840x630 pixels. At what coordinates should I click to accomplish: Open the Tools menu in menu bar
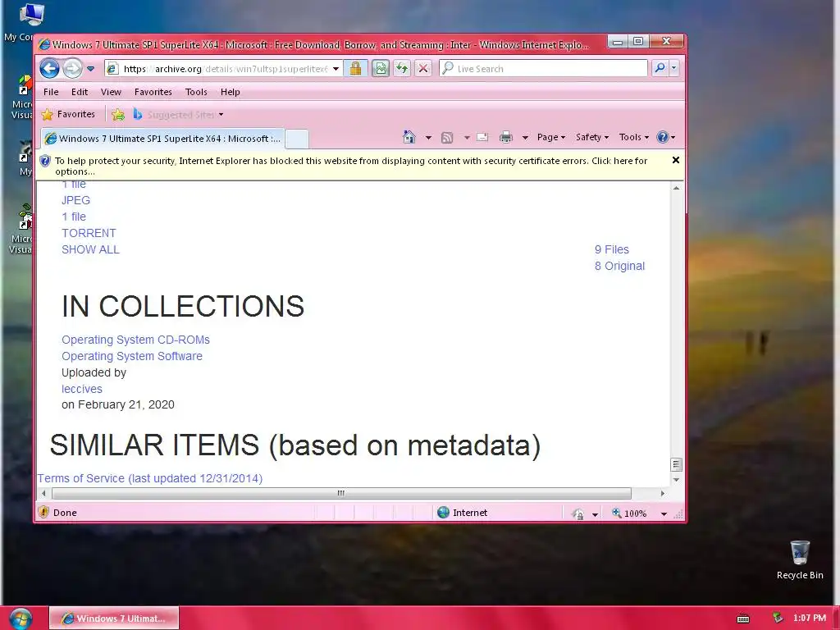click(x=196, y=92)
